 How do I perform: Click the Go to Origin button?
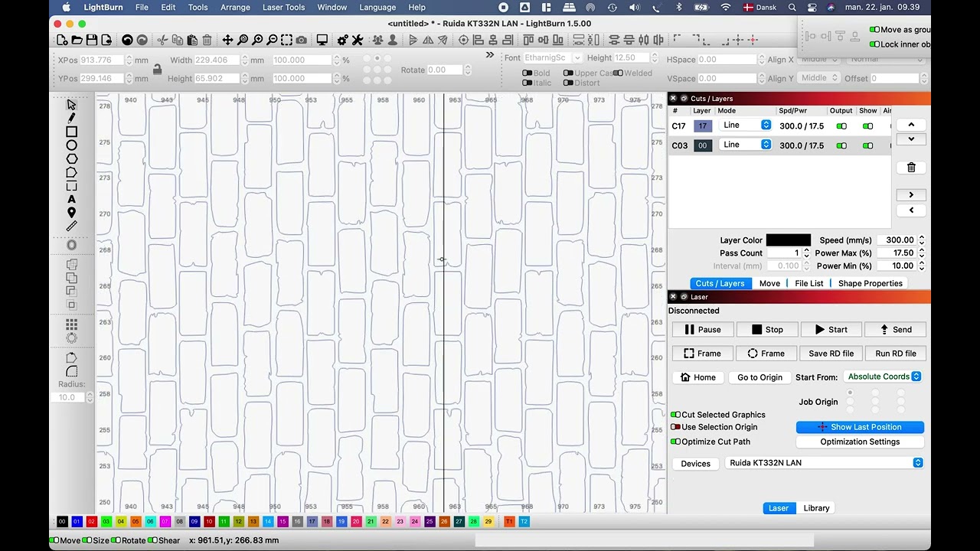click(x=759, y=377)
